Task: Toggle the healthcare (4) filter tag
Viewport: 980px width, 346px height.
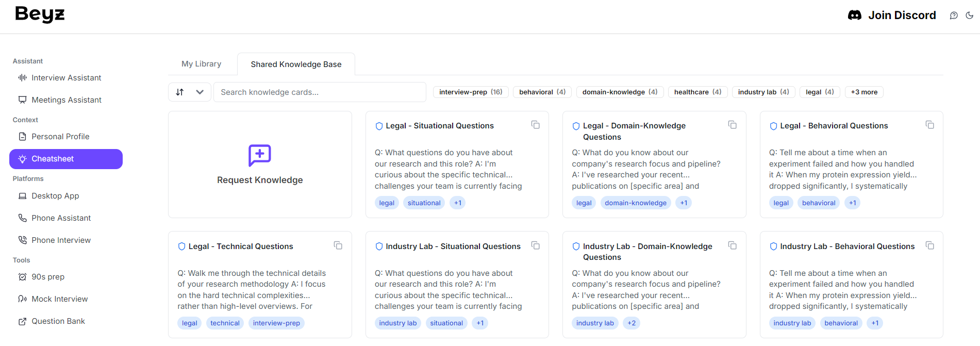Action: click(x=697, y=92)
